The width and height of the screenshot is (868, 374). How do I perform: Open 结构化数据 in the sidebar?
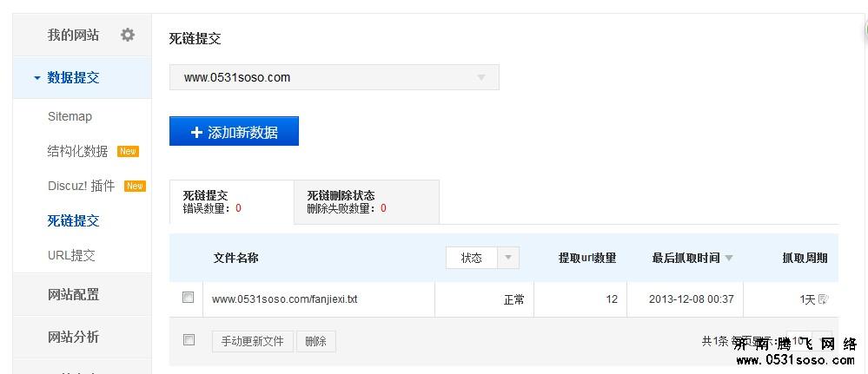[77, 152]
